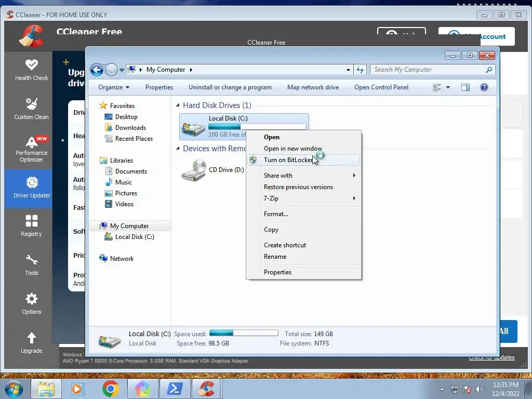Open Registry section in CCleaner
This screenshot has width=532, height=399.
(x=31, y=226)
